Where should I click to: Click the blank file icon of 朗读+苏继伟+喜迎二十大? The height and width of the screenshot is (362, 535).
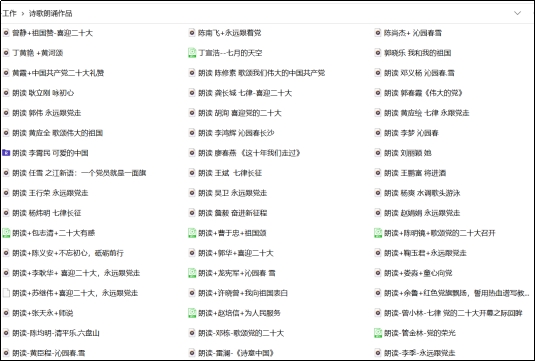point(6,293)
